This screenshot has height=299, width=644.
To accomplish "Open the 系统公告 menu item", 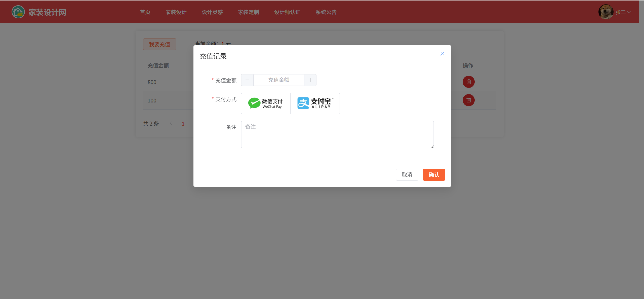I will [x=326, y=12].
